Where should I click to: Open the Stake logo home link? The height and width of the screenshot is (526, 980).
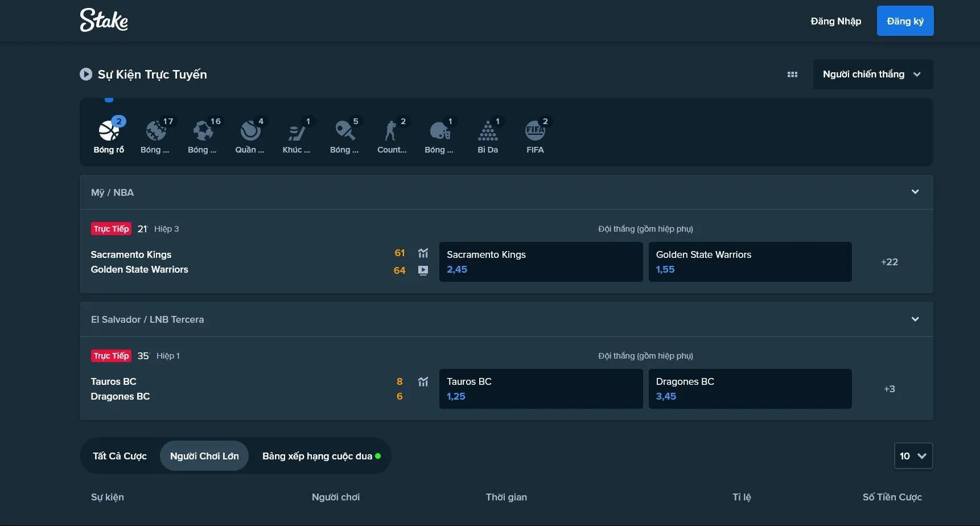pyautogui.click(x=104, y=20)
